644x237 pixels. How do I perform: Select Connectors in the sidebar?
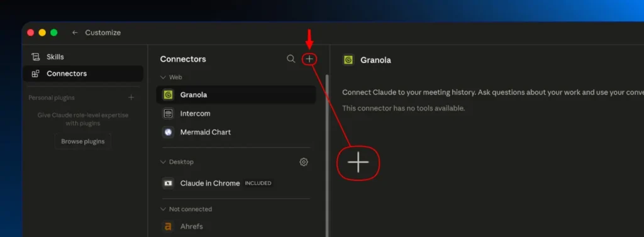click(x=83, y=74)
